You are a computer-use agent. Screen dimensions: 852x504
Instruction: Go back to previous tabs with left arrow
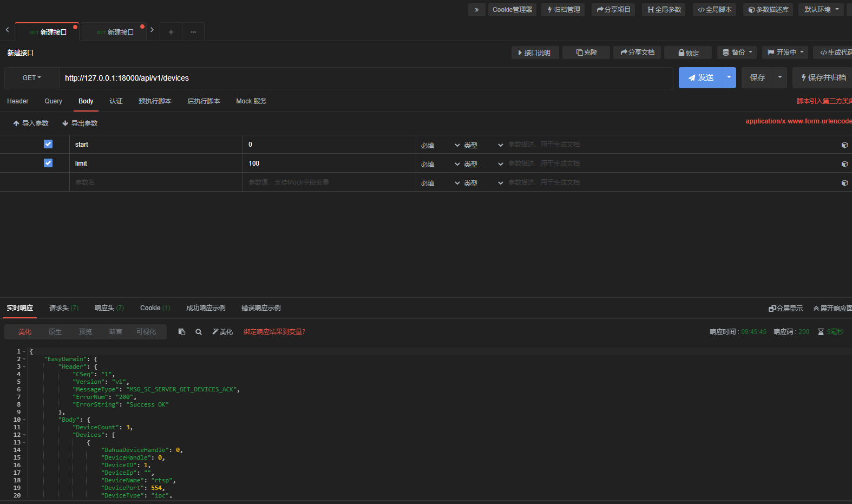coord(8,30)
